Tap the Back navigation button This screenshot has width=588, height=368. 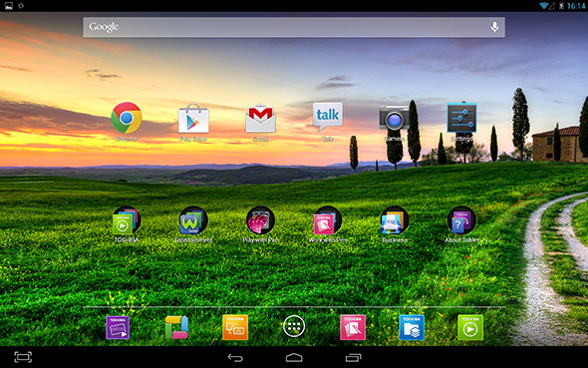coord(235,357)
